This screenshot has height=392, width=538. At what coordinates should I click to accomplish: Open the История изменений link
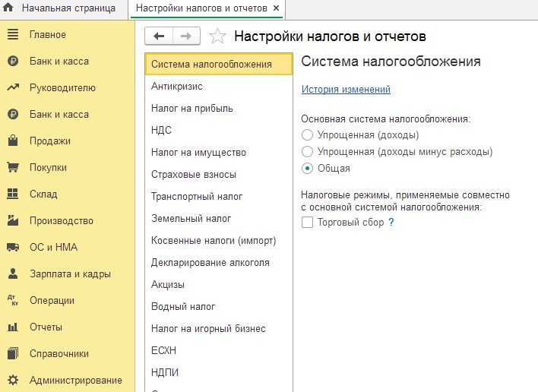346,89
